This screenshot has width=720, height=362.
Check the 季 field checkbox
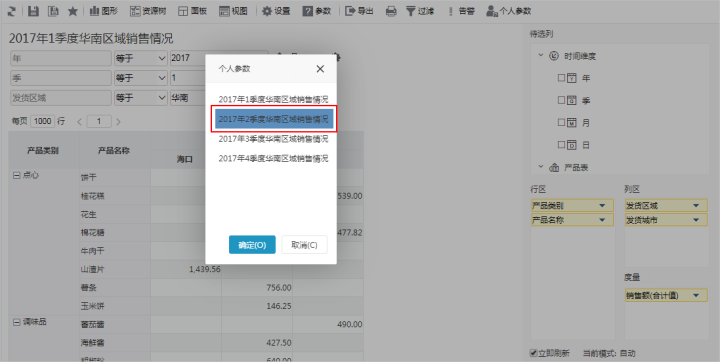point(561,100)
